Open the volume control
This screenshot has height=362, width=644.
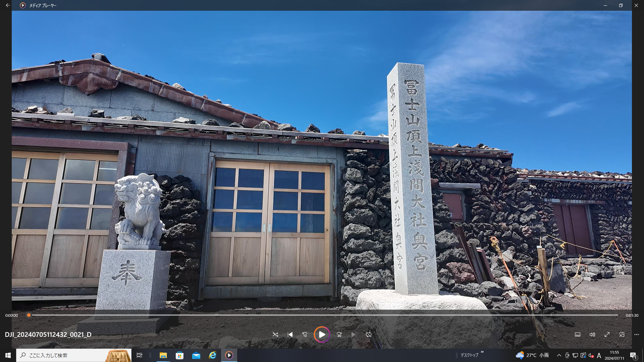click(592, 335)
